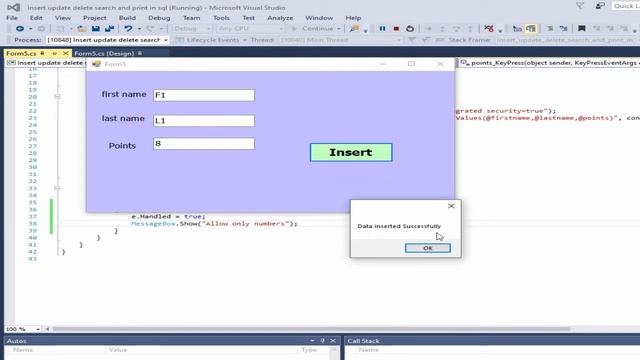Click the thread filter funnel icon
640x360 pixels.
pos(412,40)
